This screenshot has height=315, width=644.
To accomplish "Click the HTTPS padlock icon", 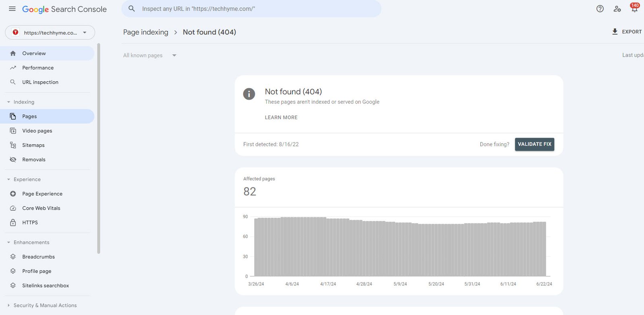I will 13,222.
